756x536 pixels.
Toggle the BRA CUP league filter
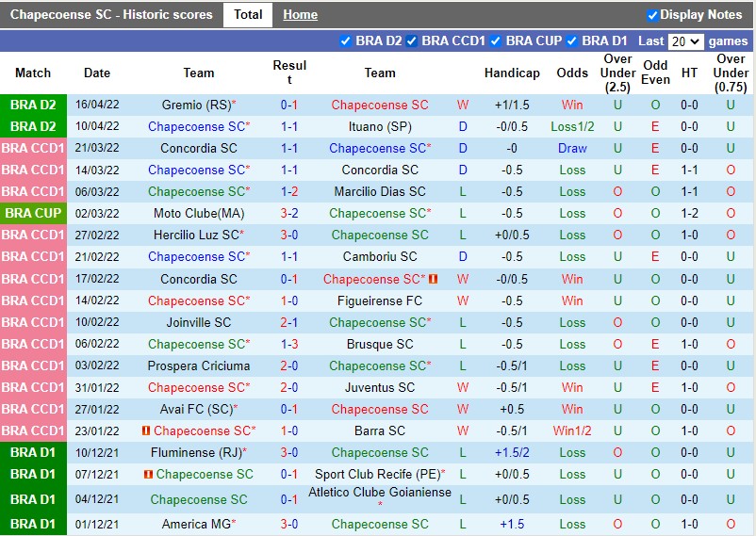tap(495, 41)
